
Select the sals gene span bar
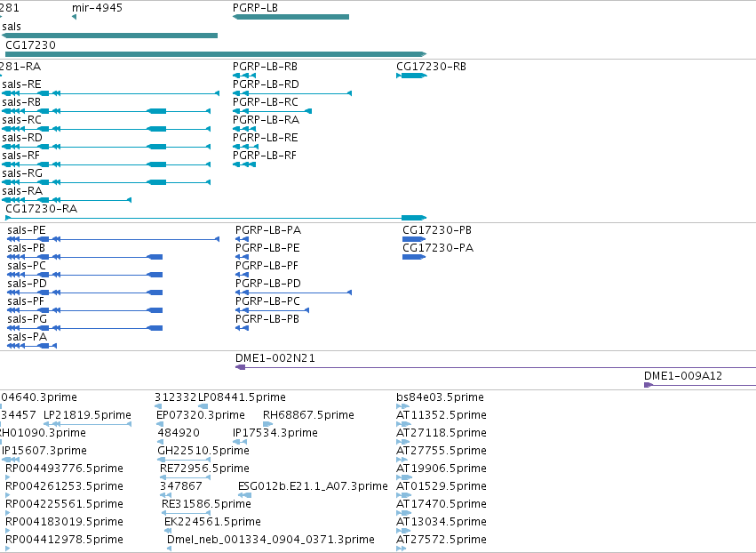pos(109,36)
